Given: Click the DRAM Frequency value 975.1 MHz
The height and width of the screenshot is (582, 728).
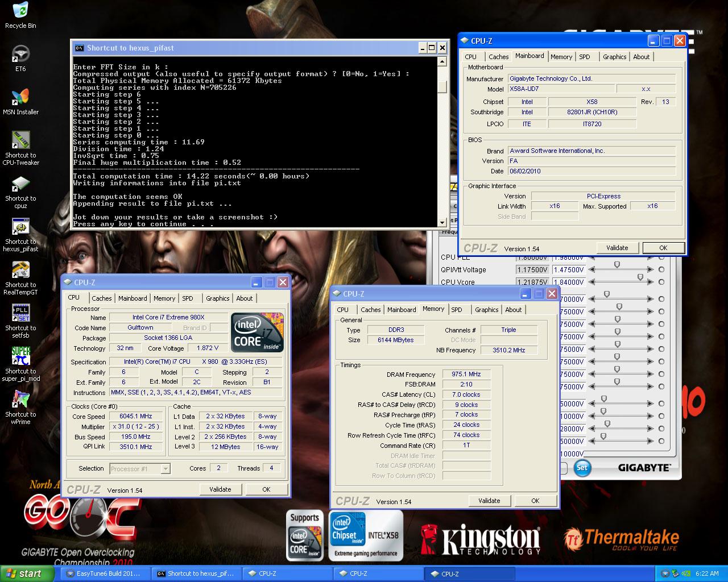Looking at the screenshot, I should point(466,375).
